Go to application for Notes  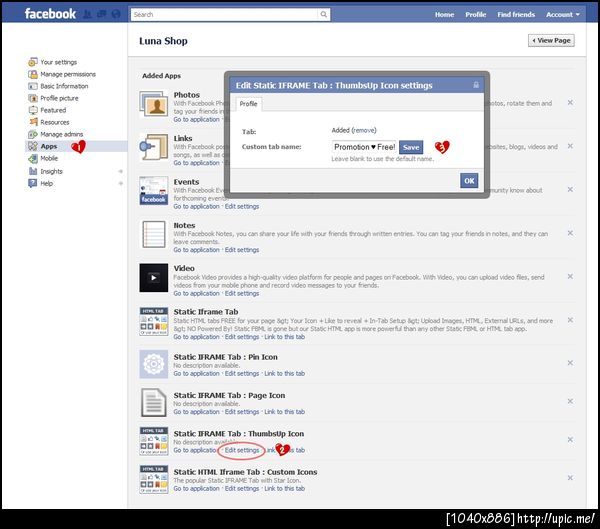click(196, 250)
